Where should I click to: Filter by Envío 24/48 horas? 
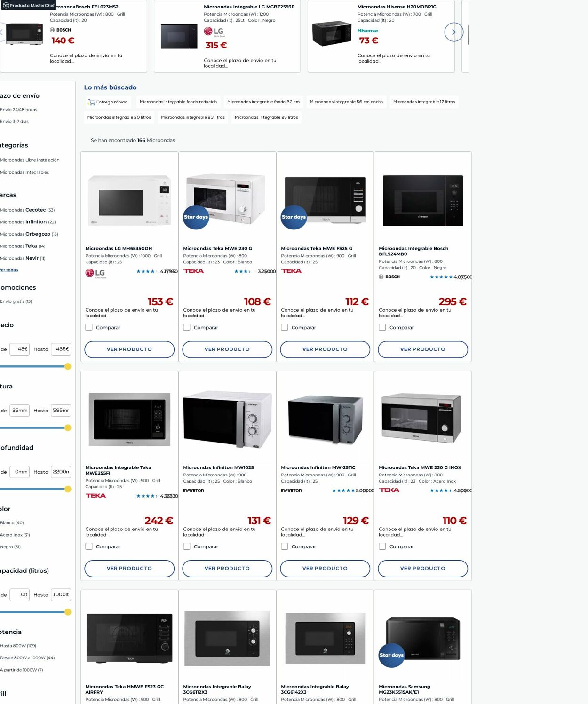pos(18,110)
